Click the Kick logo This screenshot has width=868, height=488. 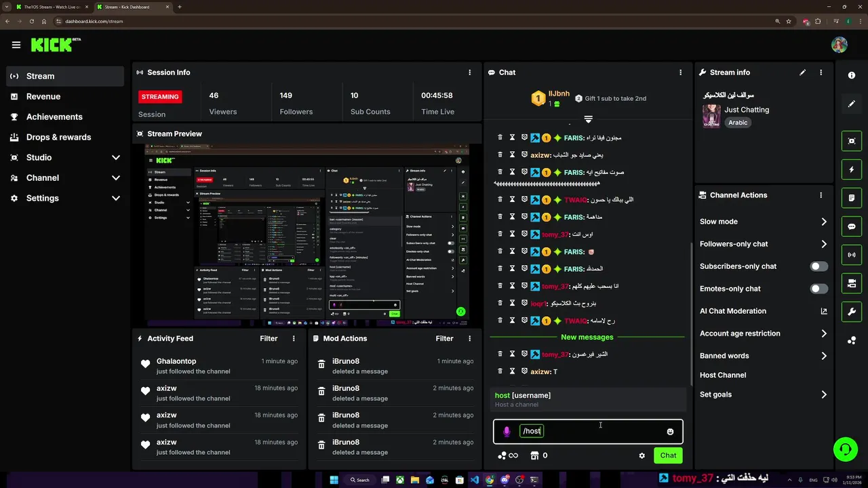pos(56,45)
